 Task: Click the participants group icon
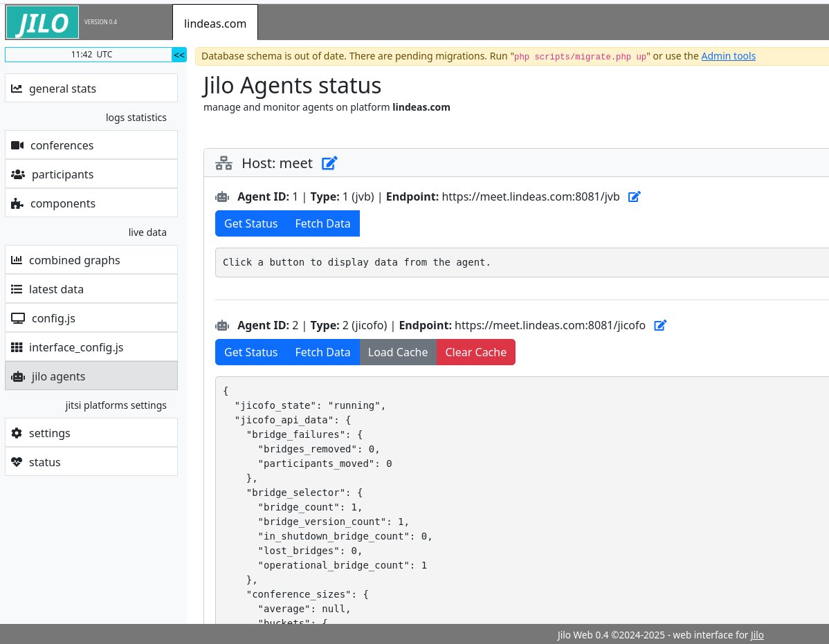tap(18, 174)
